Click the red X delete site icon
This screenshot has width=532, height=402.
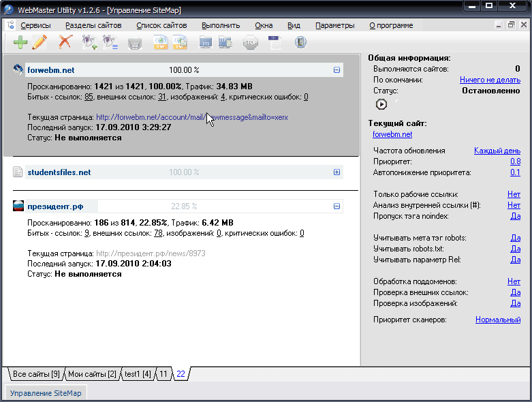pos(65,43)
